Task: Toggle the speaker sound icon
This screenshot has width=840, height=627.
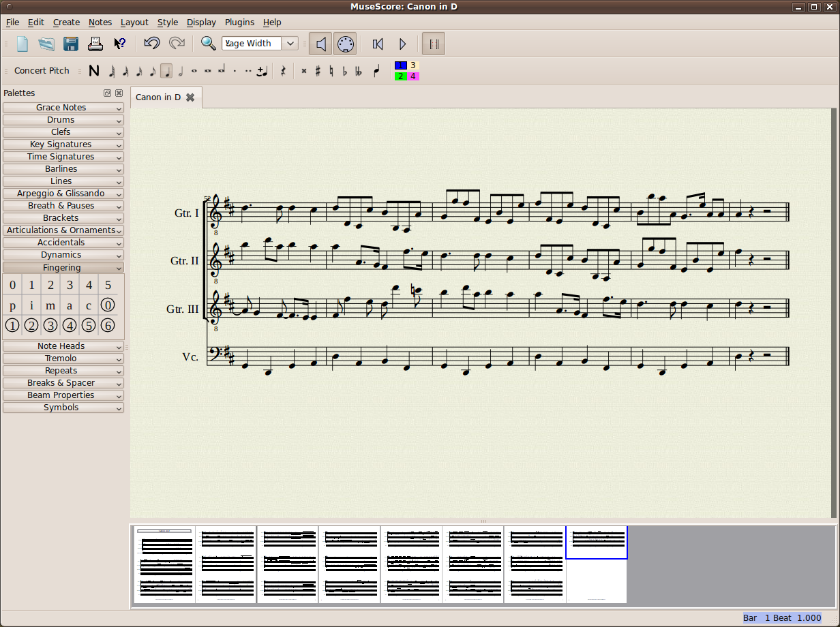Action: (x=320, y=44)
